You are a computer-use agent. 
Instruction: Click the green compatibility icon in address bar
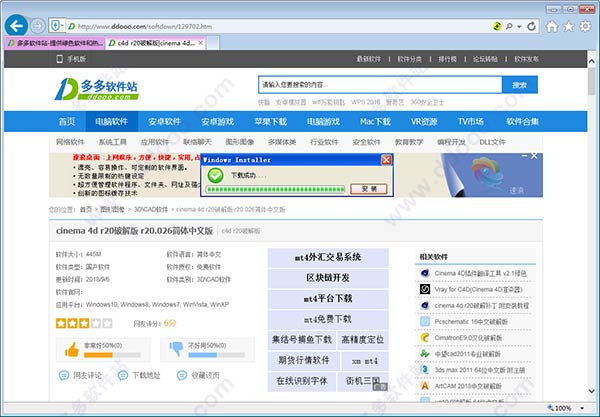point(497,26)
